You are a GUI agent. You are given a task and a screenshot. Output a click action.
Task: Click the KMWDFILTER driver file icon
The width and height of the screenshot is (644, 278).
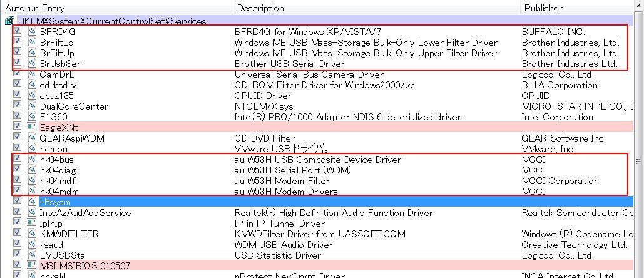(32, 234)
